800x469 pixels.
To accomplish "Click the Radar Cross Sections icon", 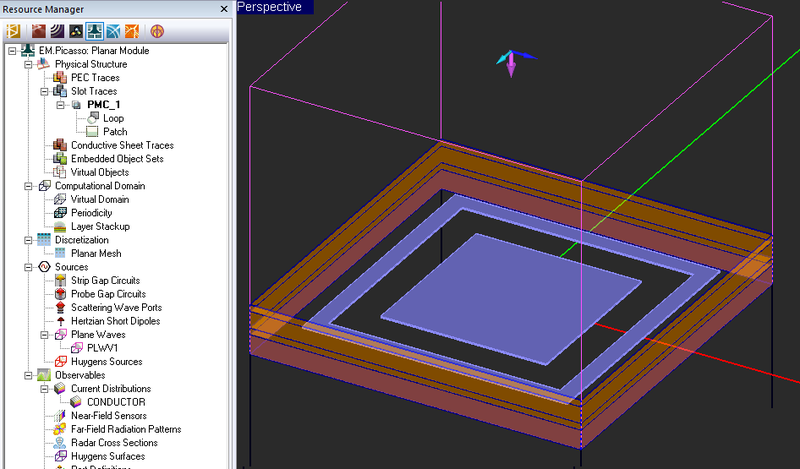I will (61, 443).
